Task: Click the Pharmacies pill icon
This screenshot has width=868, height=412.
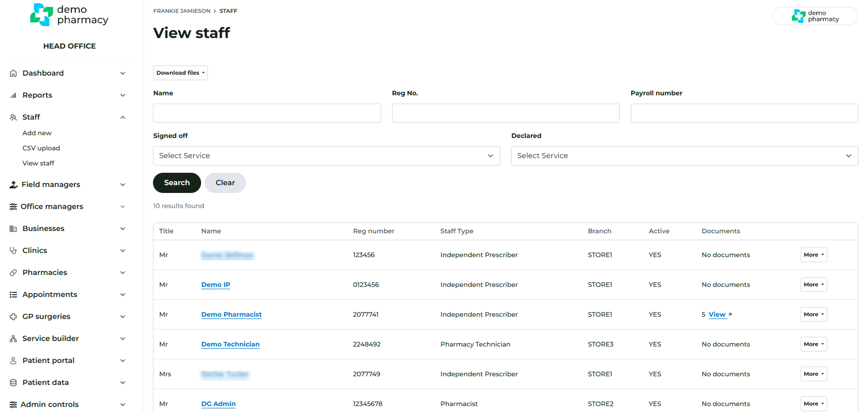Action: point(13,273)
